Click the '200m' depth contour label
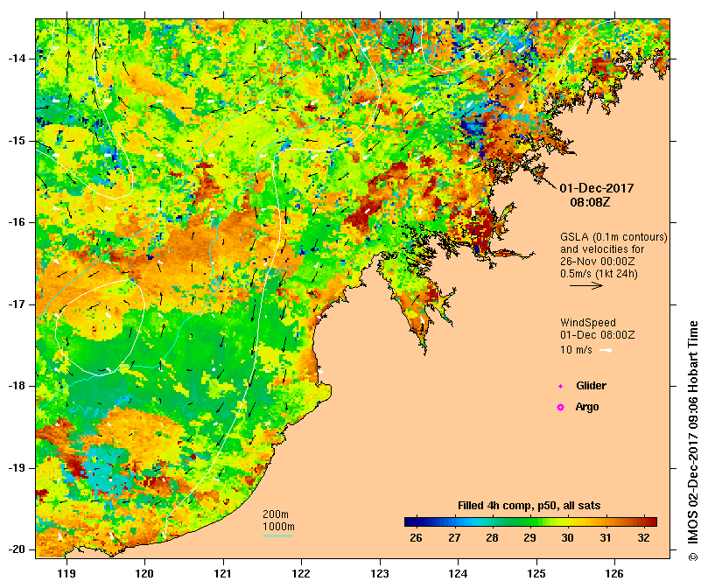The width and height of the screenshot is (708, 588). pyautogui.click(x=276, y=514)
